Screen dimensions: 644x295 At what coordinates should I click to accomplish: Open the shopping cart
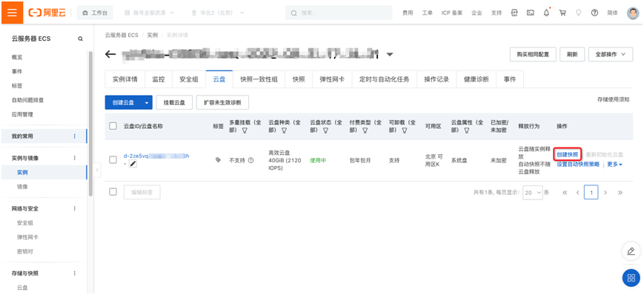tap(562, 13)
